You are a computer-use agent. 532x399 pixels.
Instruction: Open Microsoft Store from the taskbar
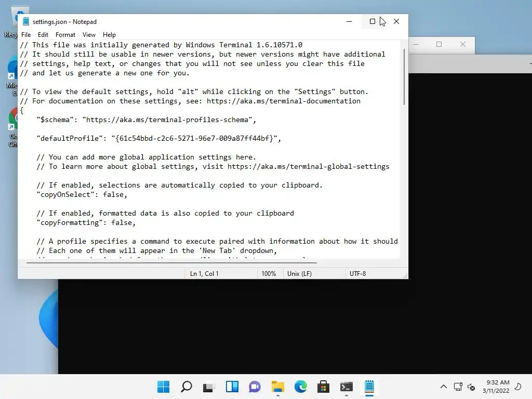[x=323, y=387]
